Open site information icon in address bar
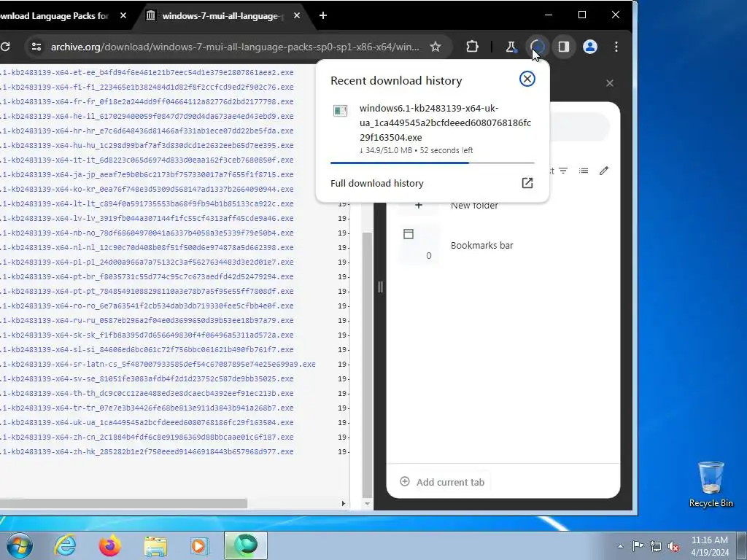Image resolution: width=747 pixels, height=560 pixels. click(x=36, y=47)
